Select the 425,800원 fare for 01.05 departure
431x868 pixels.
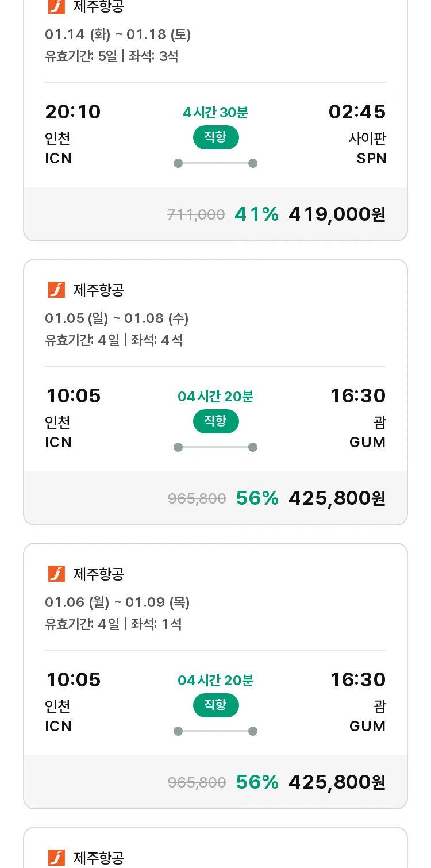point(337,498)
